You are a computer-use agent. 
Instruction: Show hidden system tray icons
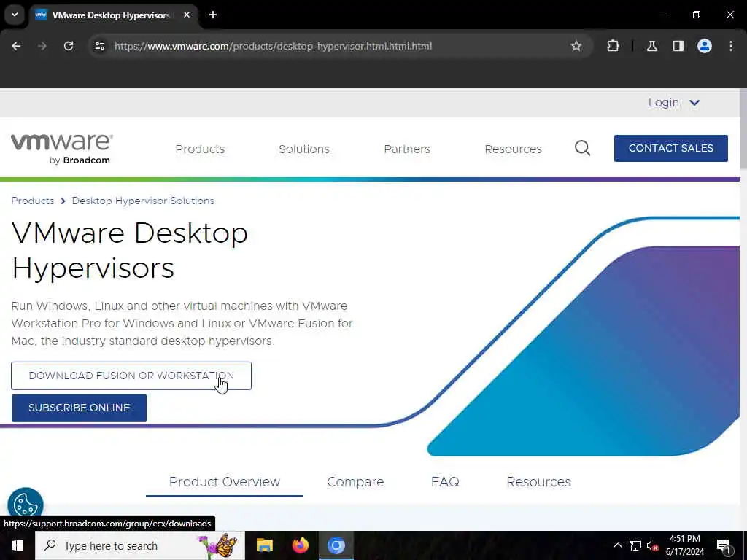click(x=617, y=545)
